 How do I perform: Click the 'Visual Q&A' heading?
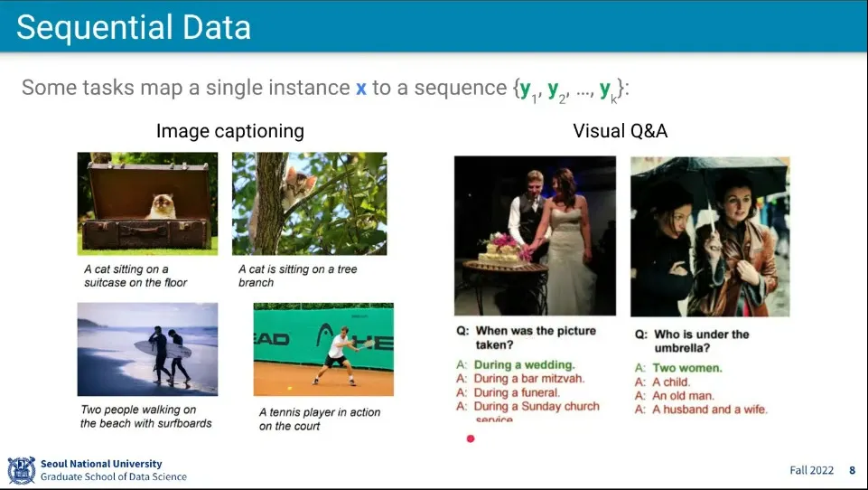point(620,131)
